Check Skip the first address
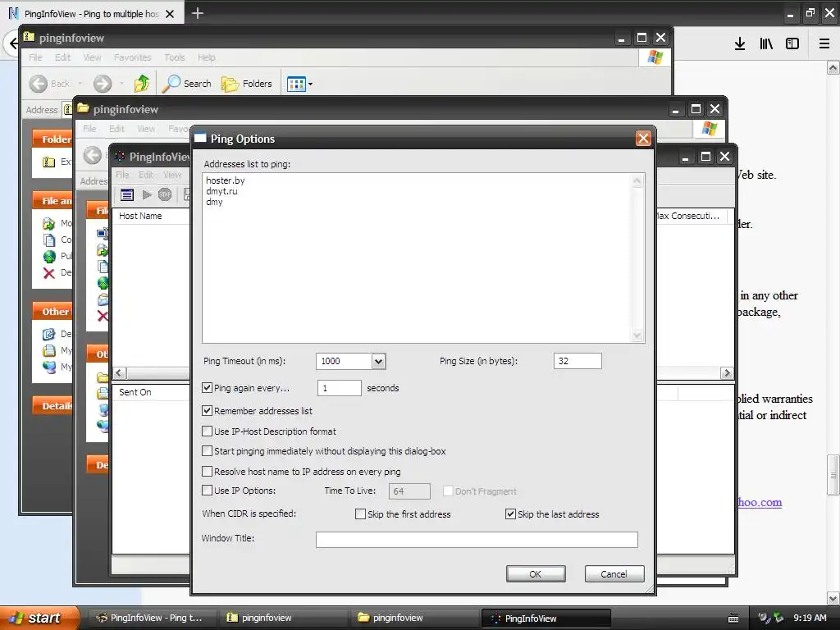This screenshot has height=630, width=840. click(360, 514)
